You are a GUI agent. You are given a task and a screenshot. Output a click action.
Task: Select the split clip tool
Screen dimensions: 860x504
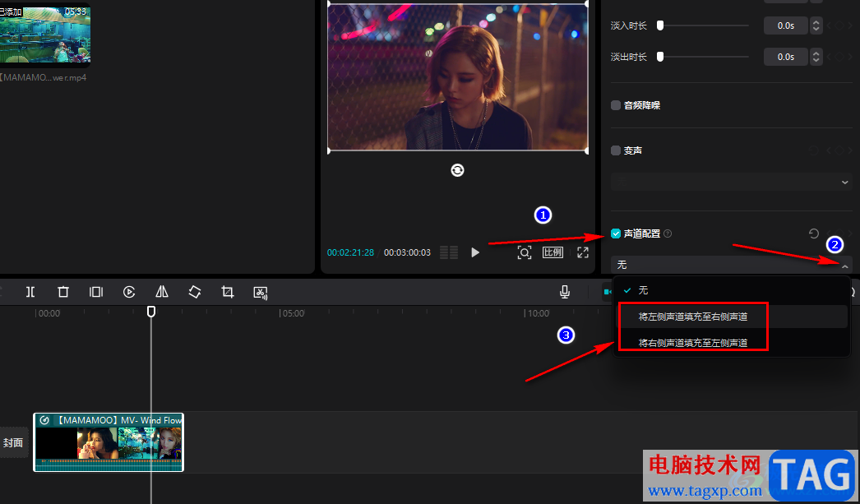30,292
